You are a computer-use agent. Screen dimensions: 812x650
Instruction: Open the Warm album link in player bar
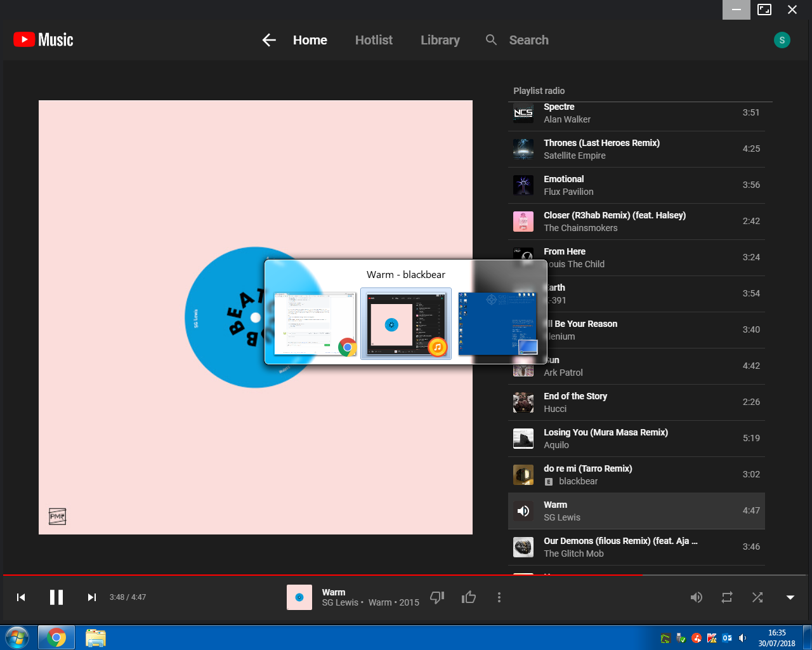tap(380, 602)
